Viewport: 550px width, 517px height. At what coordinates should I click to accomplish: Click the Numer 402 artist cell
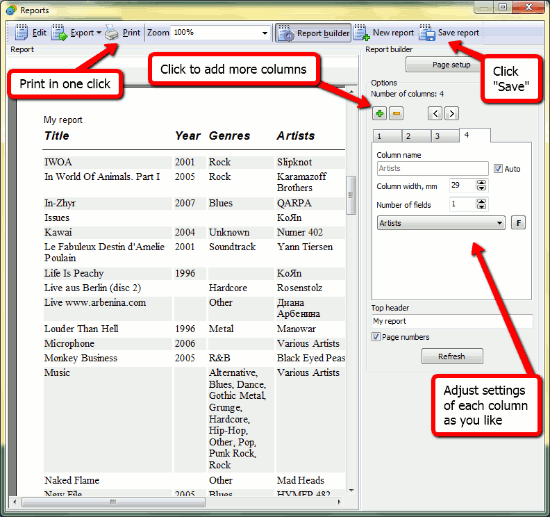click(x=300, y=232)
